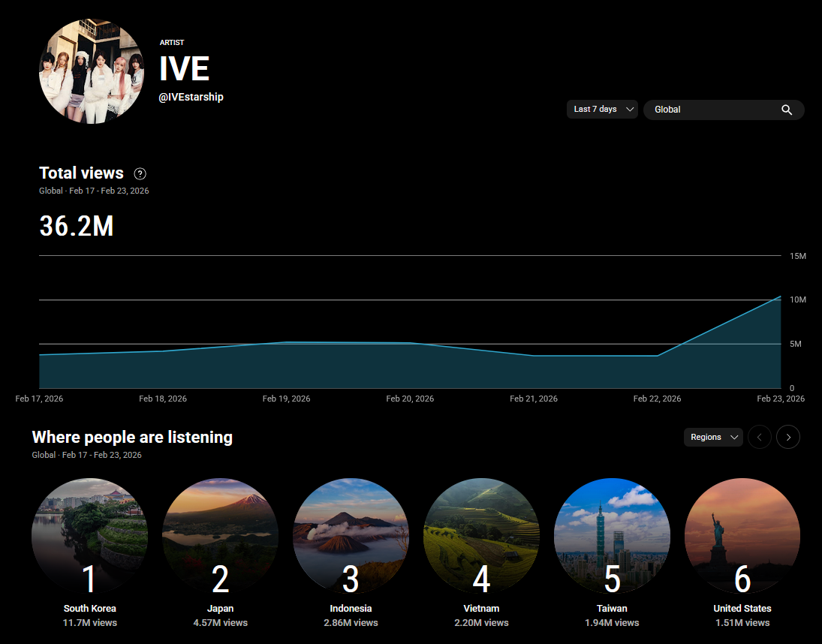Click the Feb 22, 2026 axis label
This screenshot has height=644, width=822.
coord(657,399)
